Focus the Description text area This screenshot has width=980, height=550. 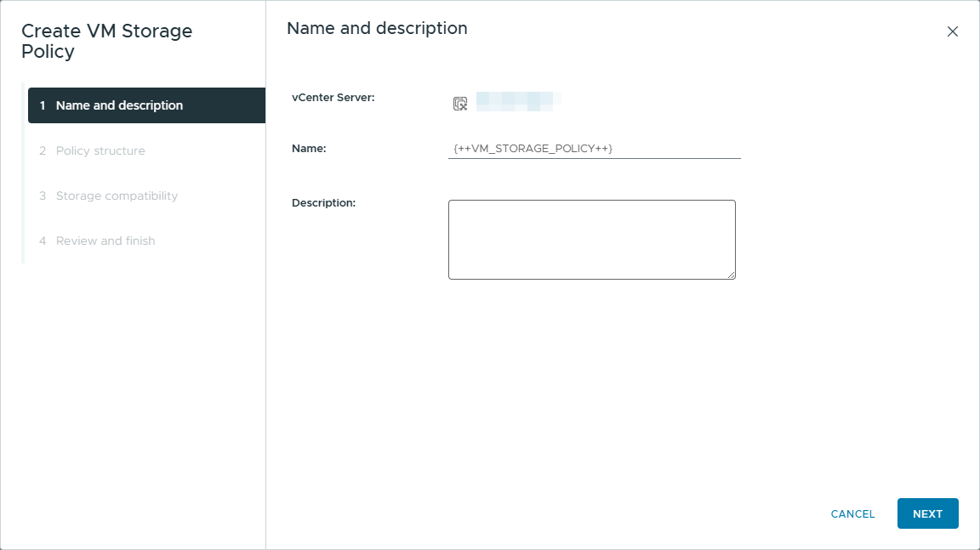591,239
